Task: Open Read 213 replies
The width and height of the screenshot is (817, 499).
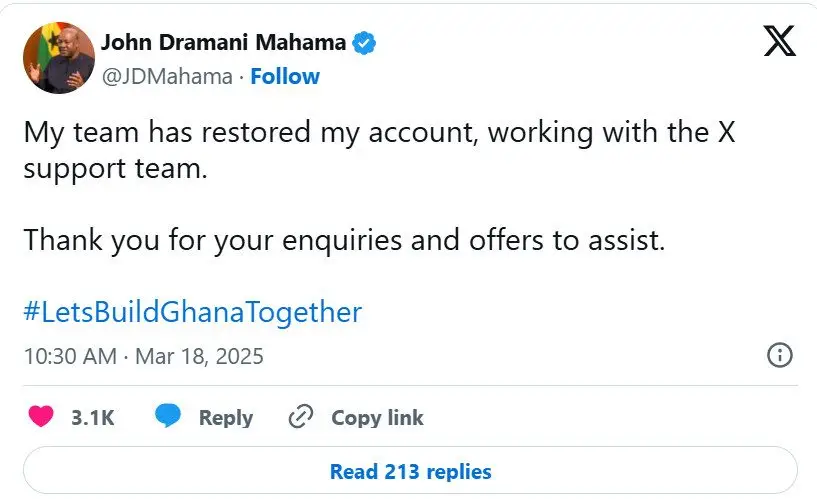Action: point(410,471)
